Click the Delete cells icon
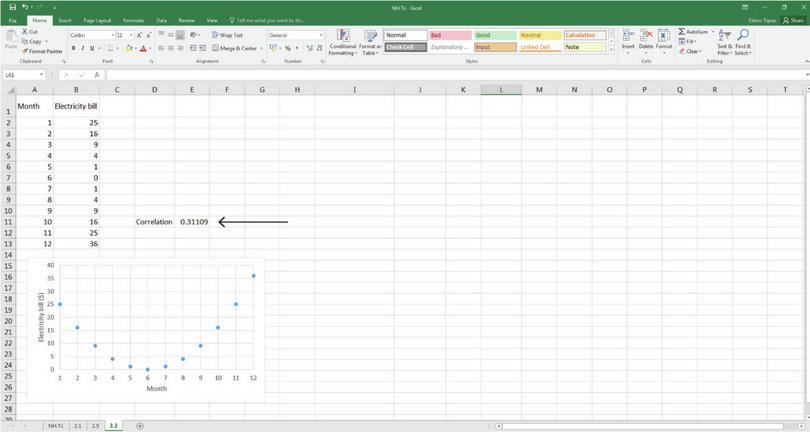 [646, 36]
